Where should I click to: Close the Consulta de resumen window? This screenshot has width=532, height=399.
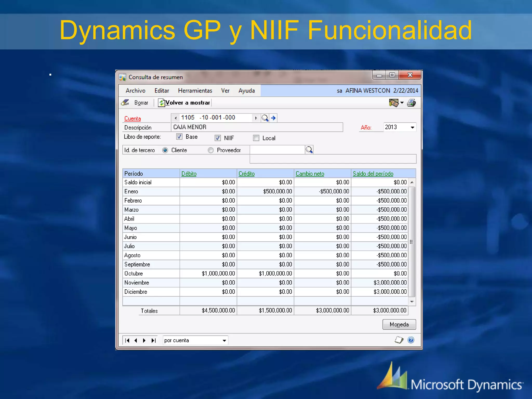tap(410, 75)
